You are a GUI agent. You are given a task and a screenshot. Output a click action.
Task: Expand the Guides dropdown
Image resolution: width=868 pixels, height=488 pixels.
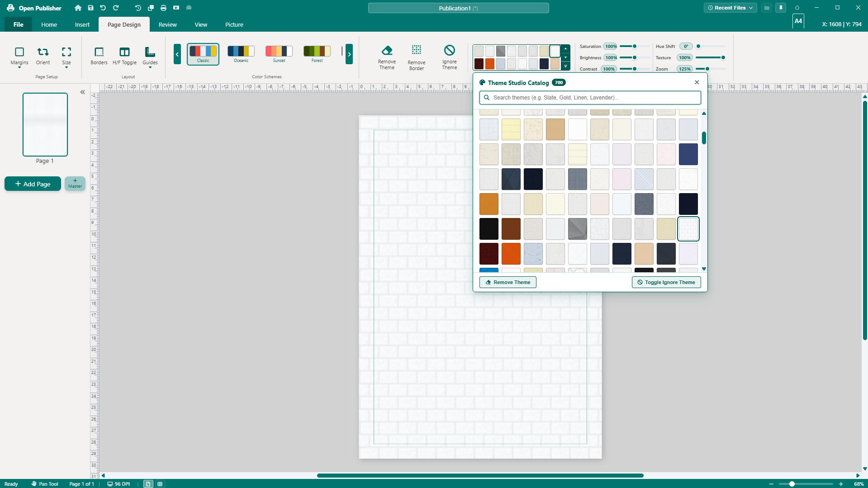(150, 57)
